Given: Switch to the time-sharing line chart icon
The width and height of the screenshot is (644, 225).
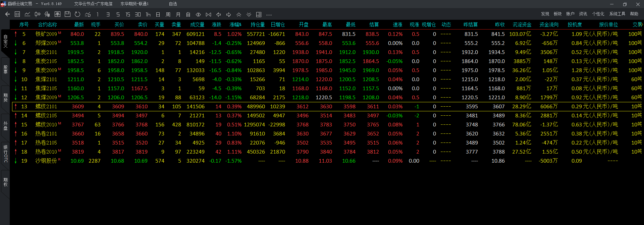Looking at the screenshot, I should (28, 14).
